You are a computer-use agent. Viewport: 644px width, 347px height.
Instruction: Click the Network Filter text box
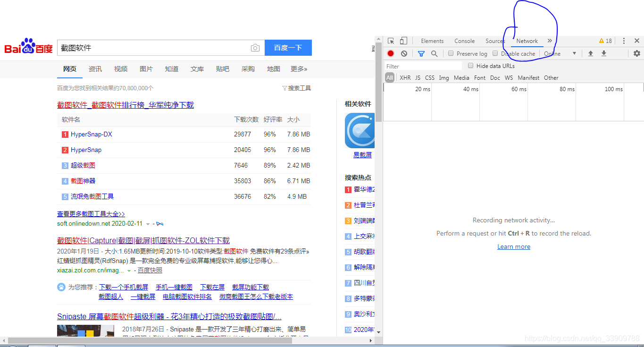[x=423, y=66]
